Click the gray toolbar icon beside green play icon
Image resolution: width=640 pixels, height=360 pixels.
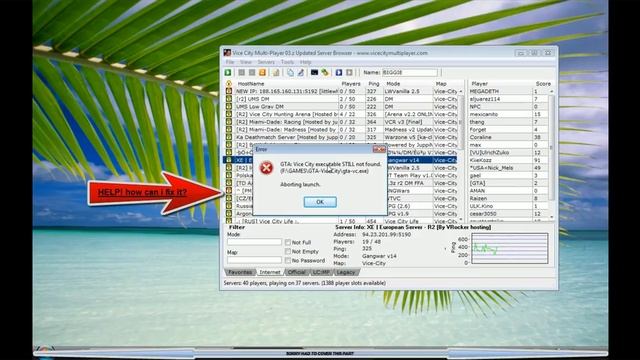coord(242,73)
